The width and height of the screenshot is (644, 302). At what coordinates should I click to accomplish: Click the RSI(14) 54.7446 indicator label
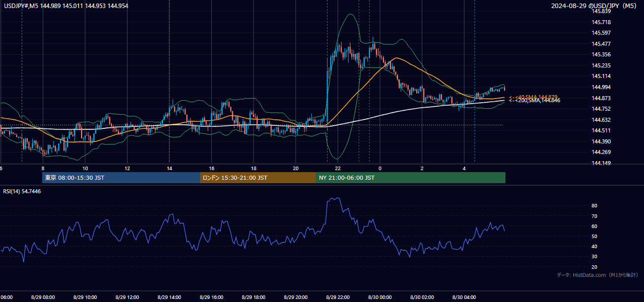(22, 191)
